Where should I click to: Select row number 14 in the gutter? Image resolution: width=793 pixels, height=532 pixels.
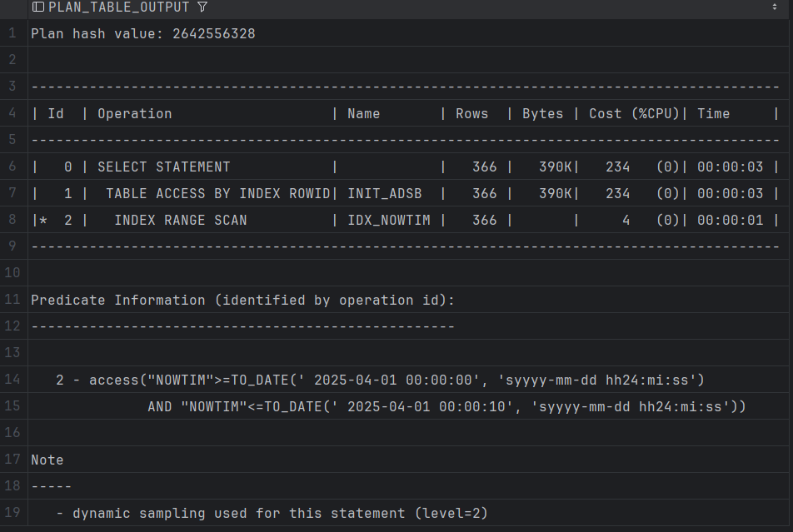[x=12, y=380]
